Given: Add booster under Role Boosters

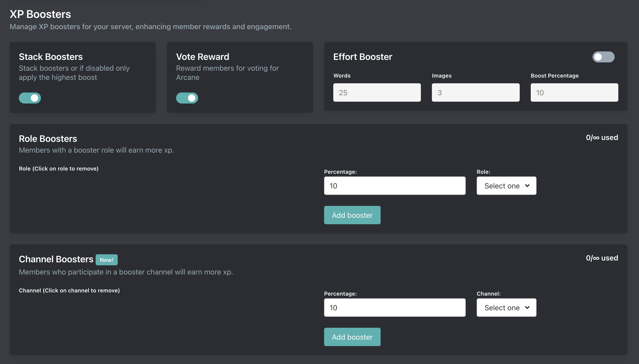Looking at the screenshot, I should tap(352, 215).
